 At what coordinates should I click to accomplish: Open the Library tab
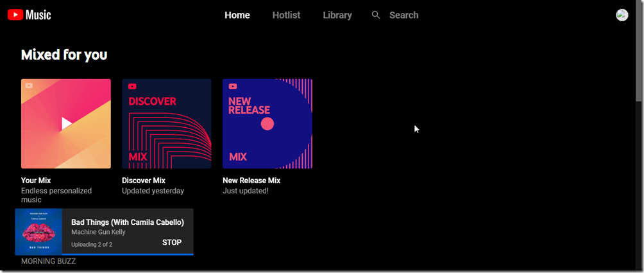click(x=337, y=15)
